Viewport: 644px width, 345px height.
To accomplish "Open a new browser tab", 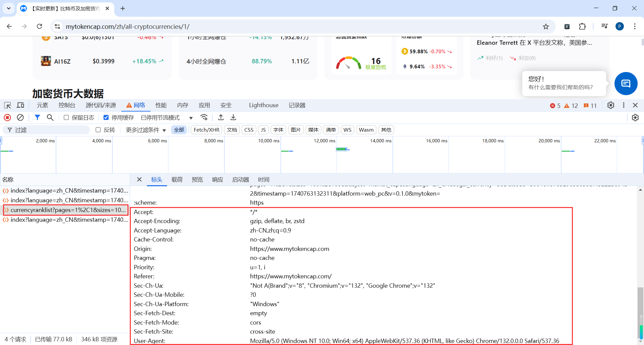I will [x=123, y=8].
